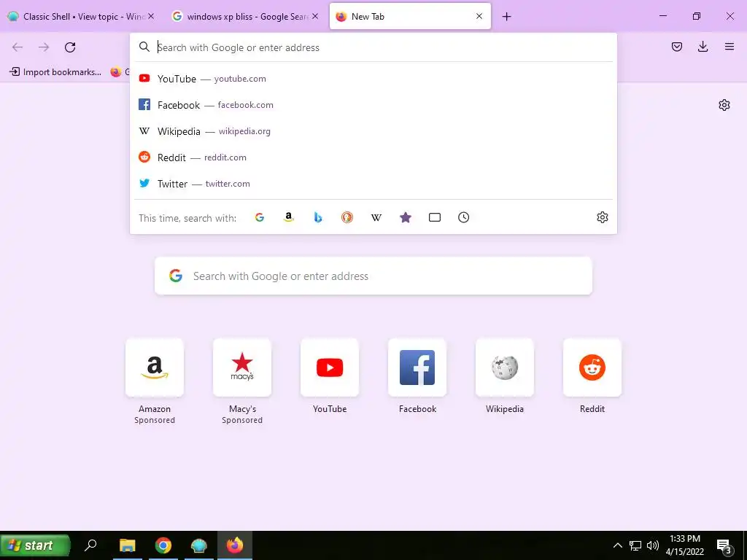Search this time with Amazon icon

[x=289, y=217]
